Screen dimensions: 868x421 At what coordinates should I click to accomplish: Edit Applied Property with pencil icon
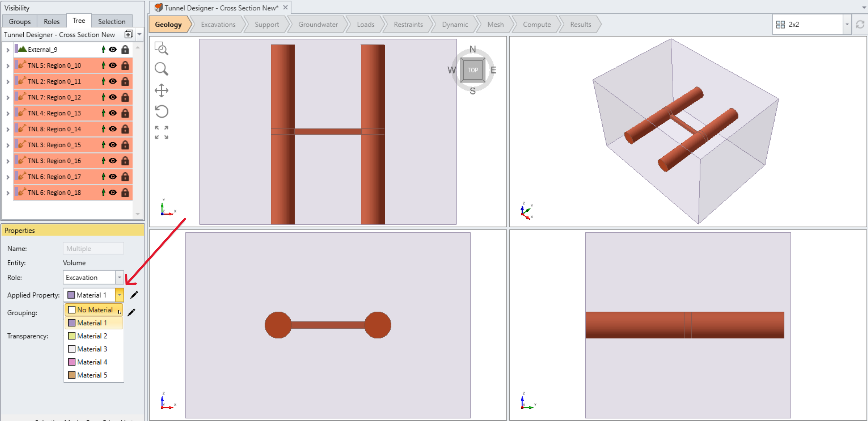pyautogui.click(x=134, y=295)
